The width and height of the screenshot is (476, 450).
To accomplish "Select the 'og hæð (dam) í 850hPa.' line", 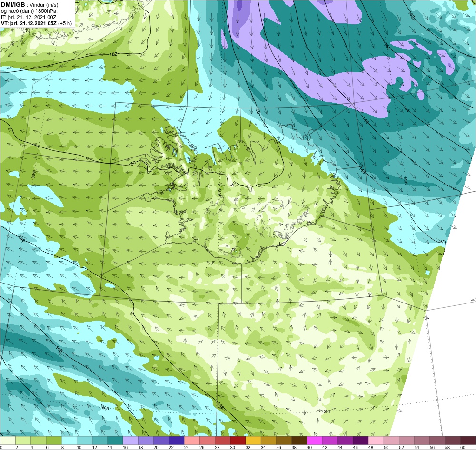I will [x=29, y=11].
